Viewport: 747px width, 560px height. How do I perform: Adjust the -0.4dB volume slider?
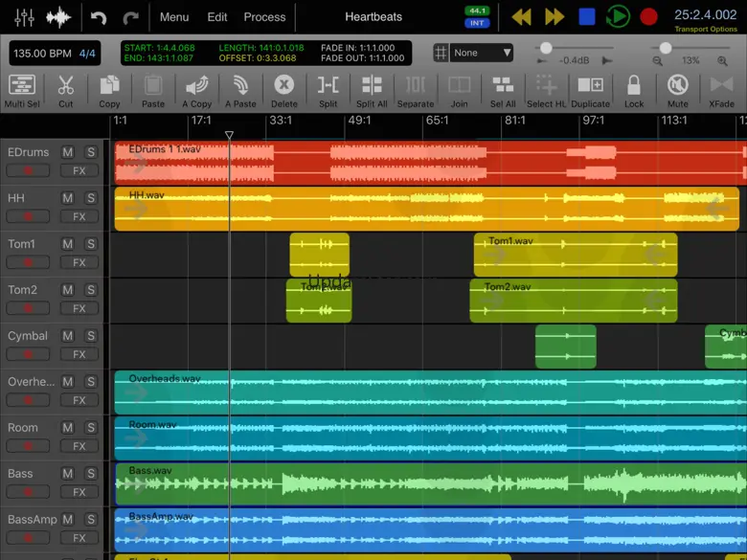[546, 48]
